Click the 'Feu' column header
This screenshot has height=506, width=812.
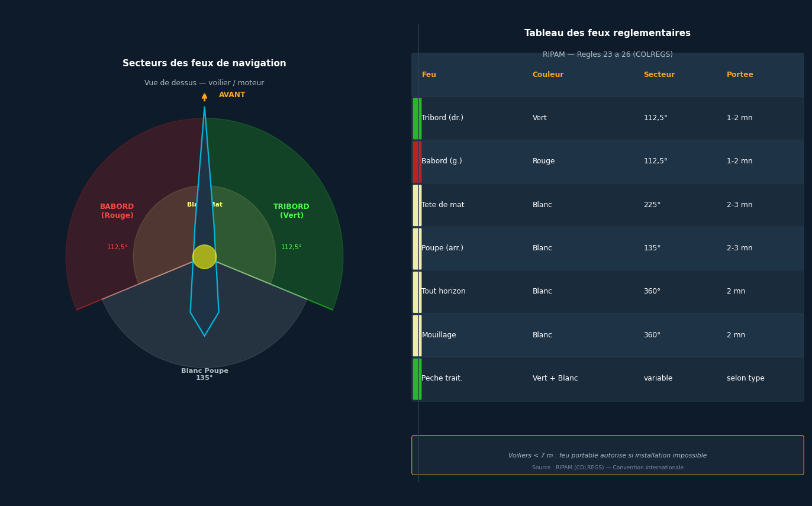point(428,75)
